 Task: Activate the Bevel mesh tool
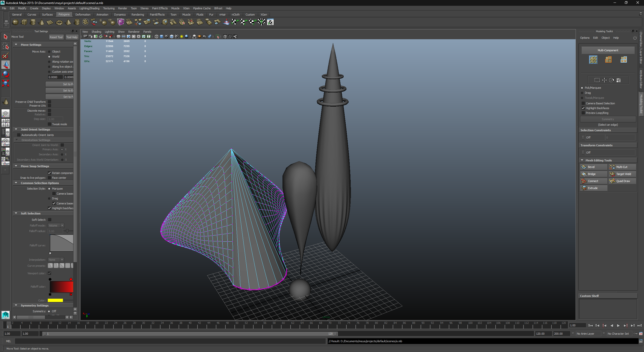tap(594, 167)
